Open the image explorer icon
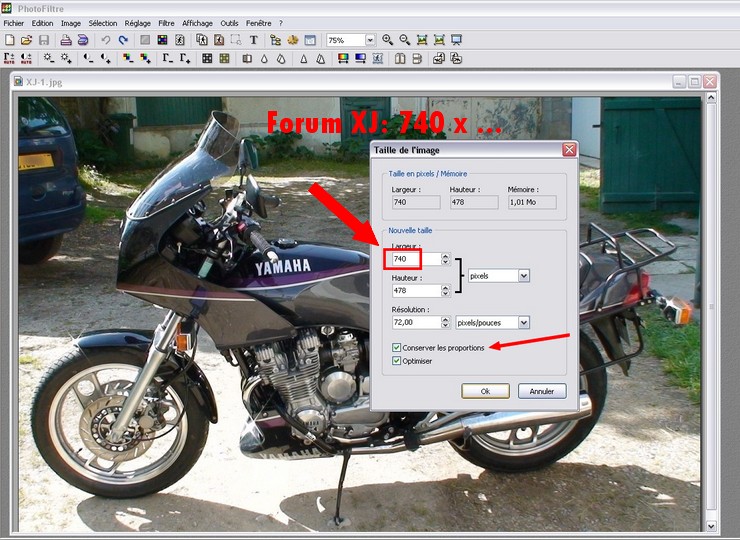The width and height of the screenshot is (740, 540). click(x=276, y=40)
